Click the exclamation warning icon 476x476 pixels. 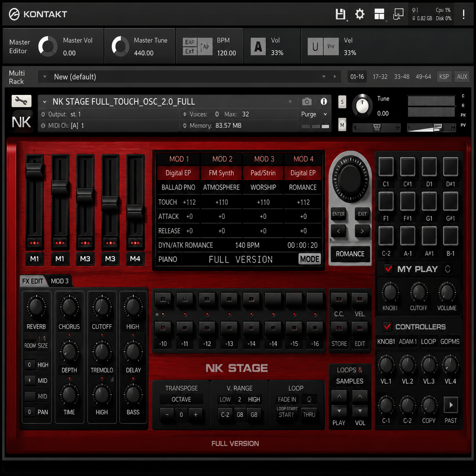tap(463, 14)
